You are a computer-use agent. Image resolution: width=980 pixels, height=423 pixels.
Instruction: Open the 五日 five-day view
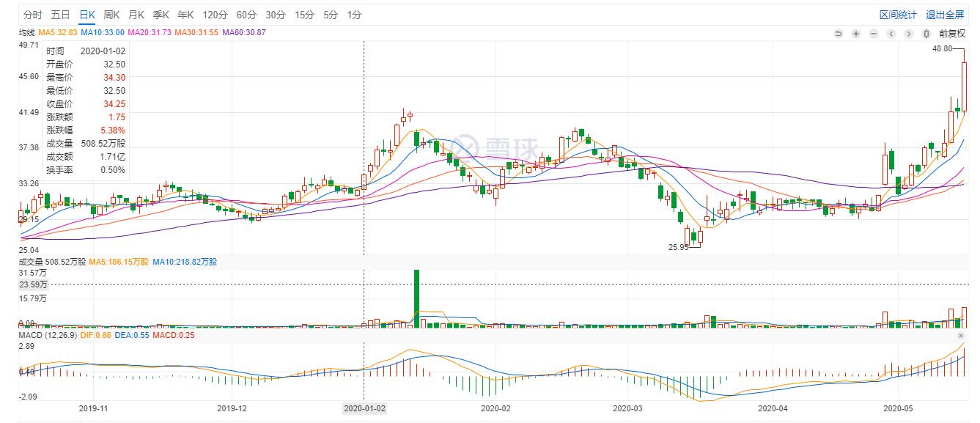point(61,15)
